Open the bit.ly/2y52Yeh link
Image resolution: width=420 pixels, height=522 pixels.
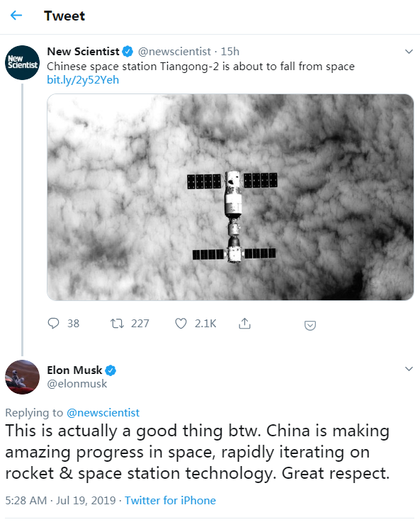coord(83,80)
